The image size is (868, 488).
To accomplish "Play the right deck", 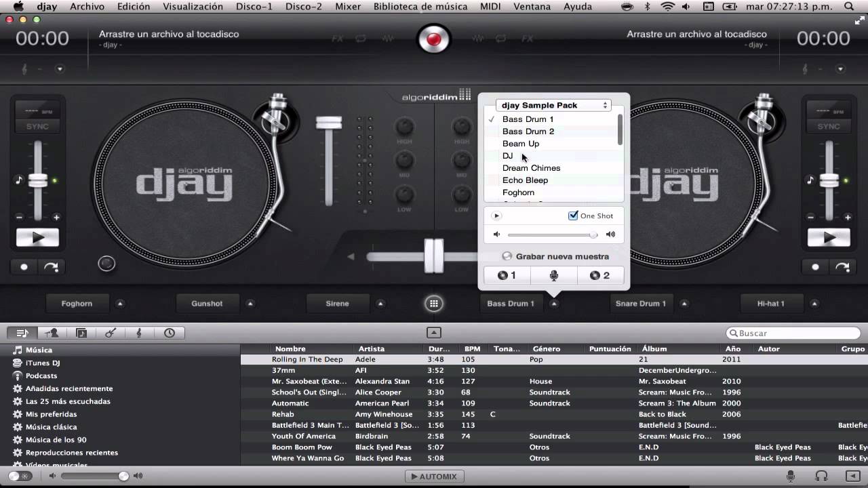I will coord(828,238).
